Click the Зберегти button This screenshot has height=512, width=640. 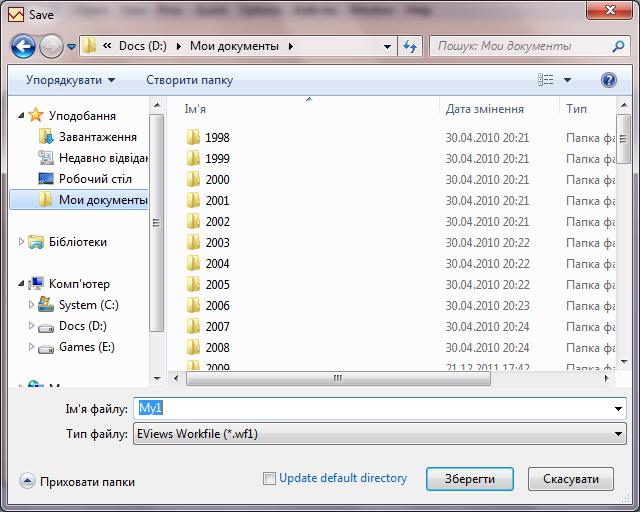(470, 479)
